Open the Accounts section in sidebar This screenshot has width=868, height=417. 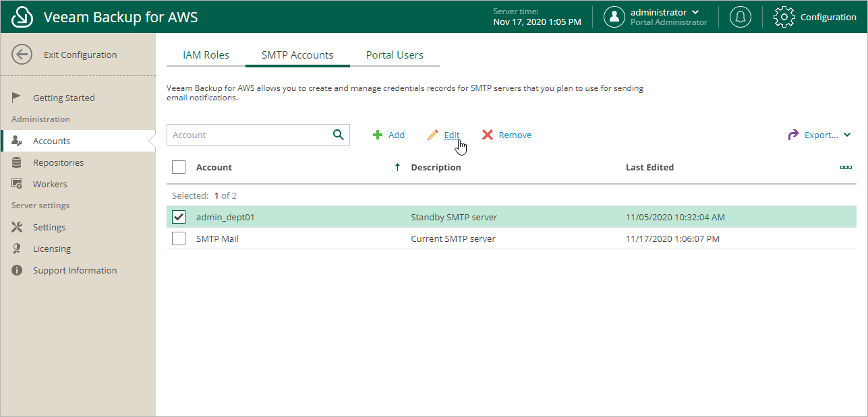(51, 141)
